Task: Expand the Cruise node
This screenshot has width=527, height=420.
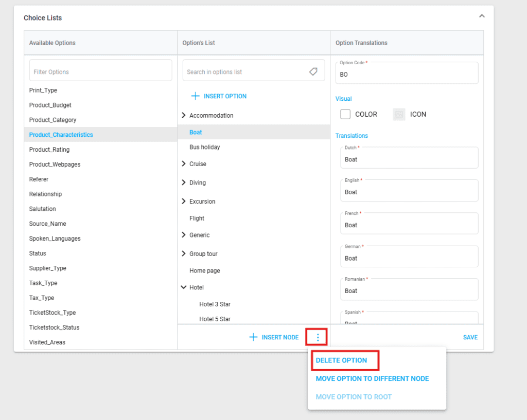Action: click(x=184, y=164)
